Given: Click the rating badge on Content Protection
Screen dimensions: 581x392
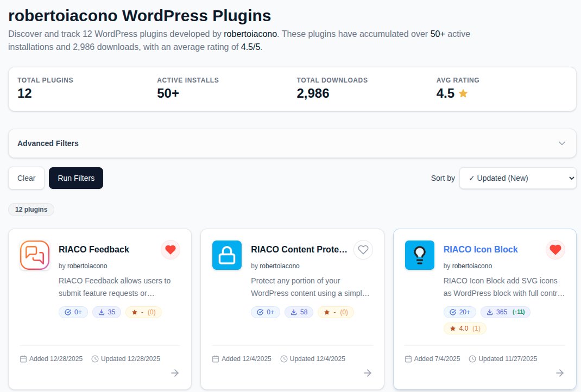Looking at the screenshot, I should click(336, 312).
